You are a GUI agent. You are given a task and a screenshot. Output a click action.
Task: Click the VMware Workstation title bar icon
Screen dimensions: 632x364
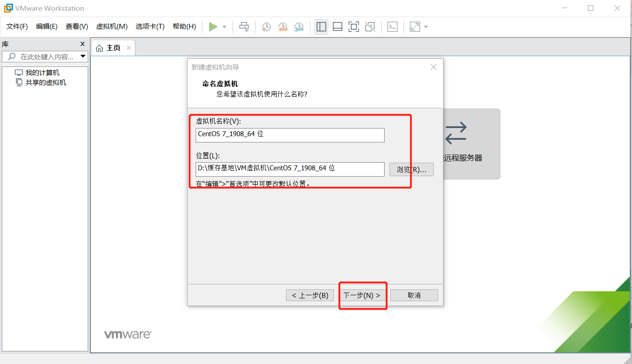(9, 8)
